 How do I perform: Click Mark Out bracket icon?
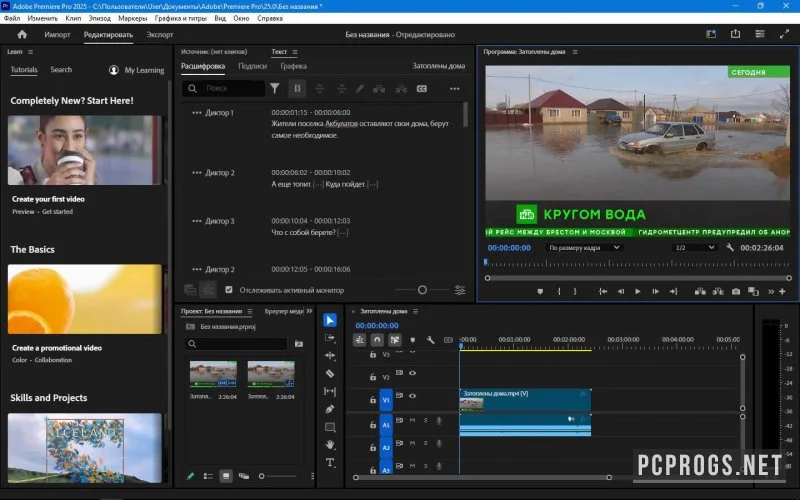click(575, 291)
